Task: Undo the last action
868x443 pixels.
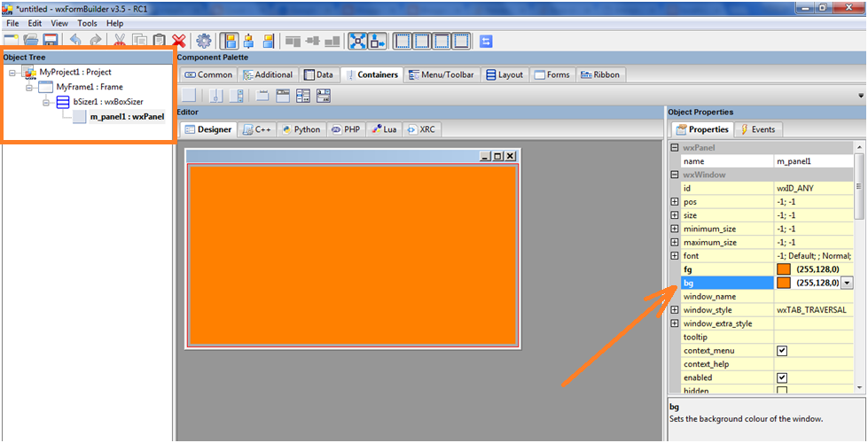Action: [76, 41]
